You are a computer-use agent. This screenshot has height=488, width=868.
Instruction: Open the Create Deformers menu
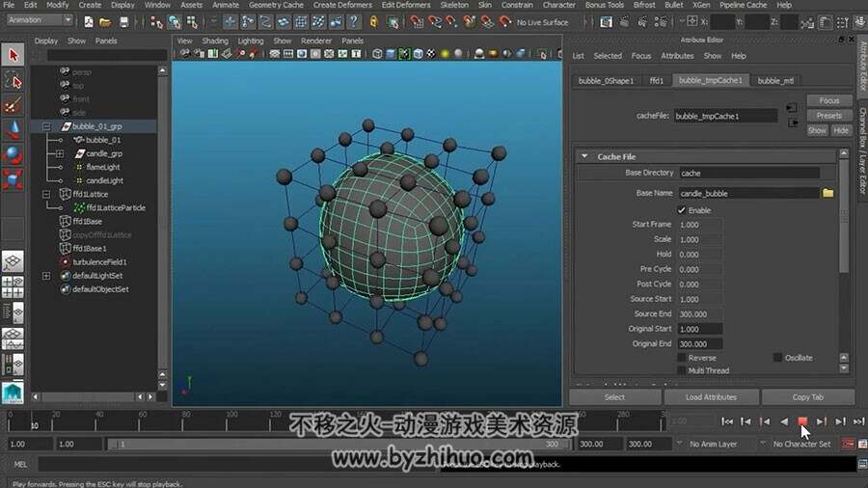coord(342,5)
